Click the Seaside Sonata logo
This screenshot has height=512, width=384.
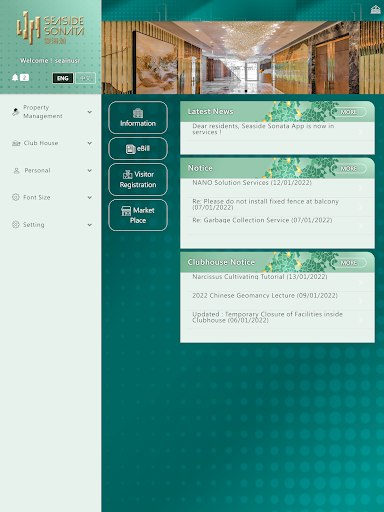50,28
